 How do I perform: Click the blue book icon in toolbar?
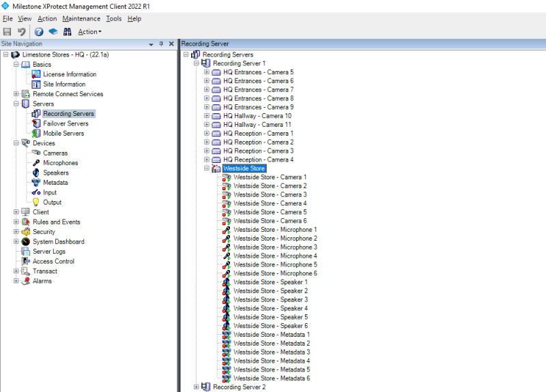click(x=53, y=31)
